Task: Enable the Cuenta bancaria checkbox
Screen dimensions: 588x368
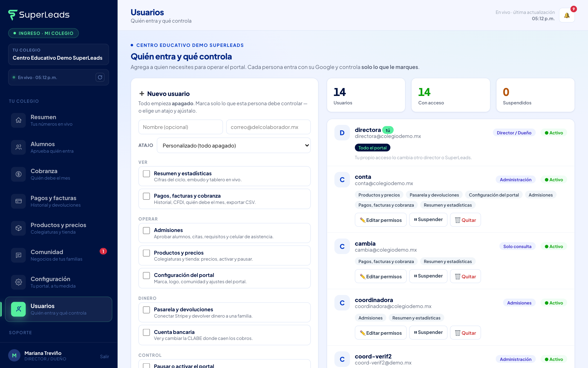Action: tap(146, 332)
